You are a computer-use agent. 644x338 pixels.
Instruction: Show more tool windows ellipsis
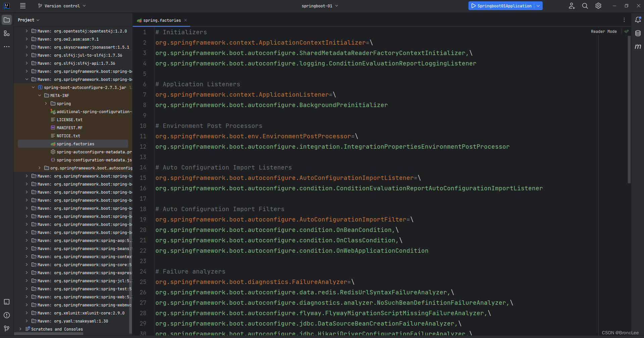coord(7,47)
